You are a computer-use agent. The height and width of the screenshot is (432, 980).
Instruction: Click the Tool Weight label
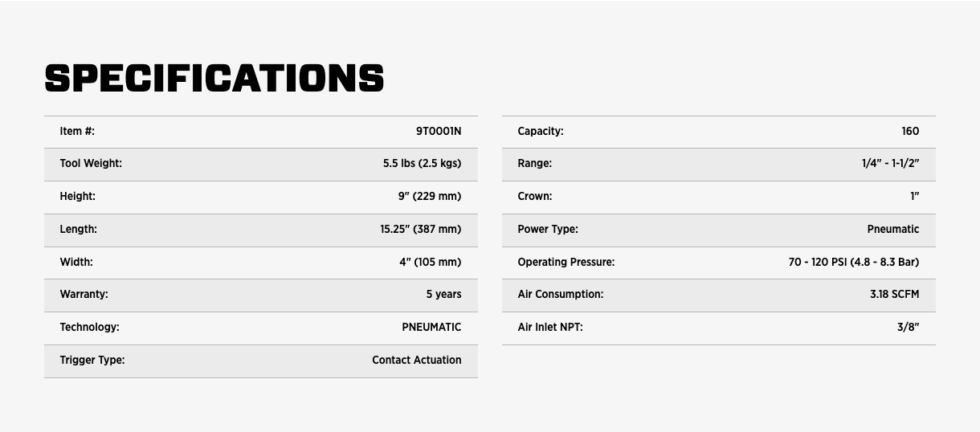[91, 163]
